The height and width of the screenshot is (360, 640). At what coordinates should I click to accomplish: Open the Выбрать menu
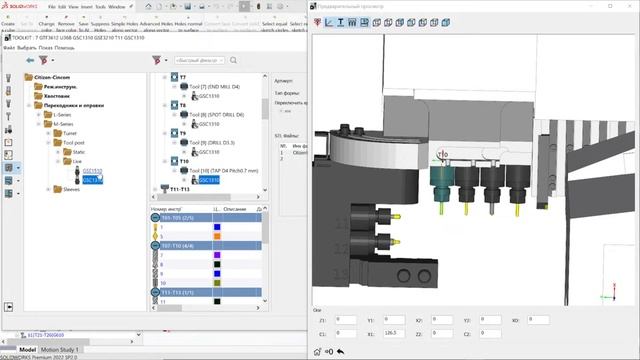tap(27, 48)
